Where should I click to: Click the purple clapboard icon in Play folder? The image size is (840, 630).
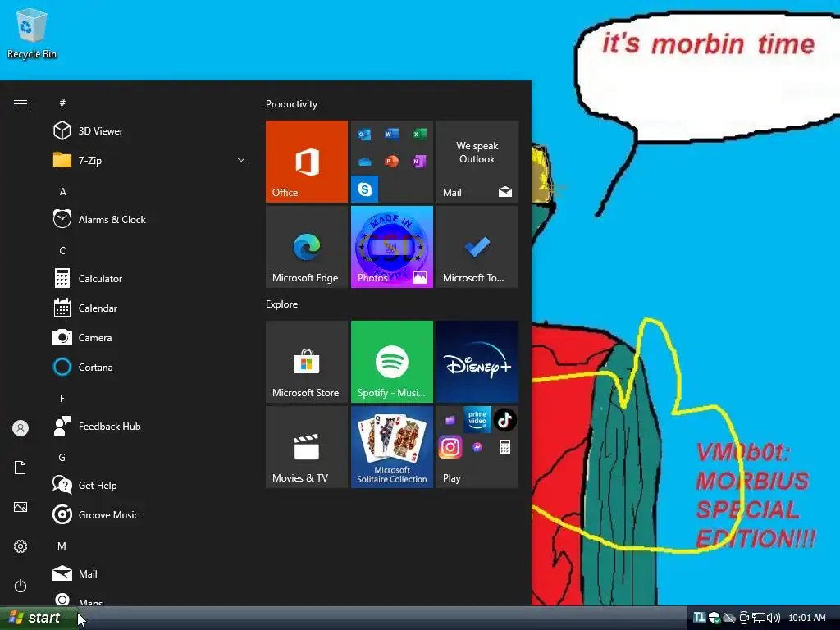pos(450,420)
